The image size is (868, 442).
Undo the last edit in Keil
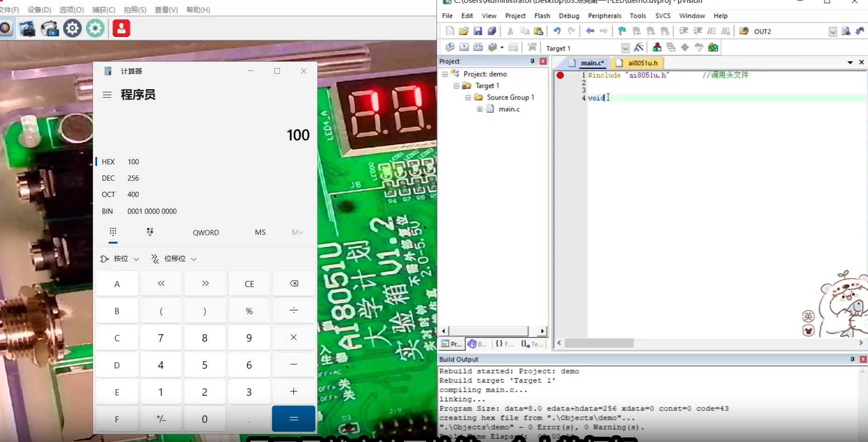(x=557, y=31)
